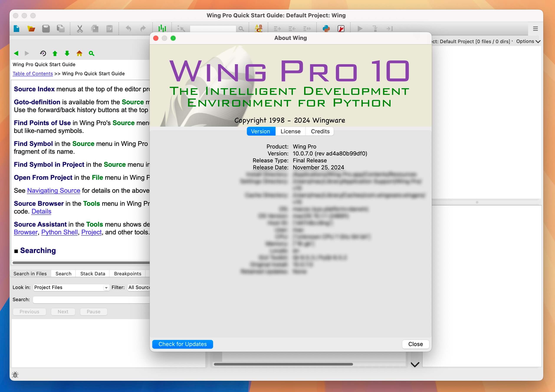This screenshot has height=392, width=555.
Task: Click the red wrench tool icon
Action: coord(341,29)
